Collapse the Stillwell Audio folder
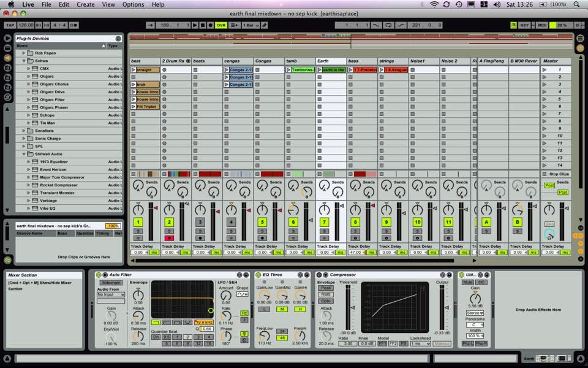Image resolution: width=588 pixels, height=368 pixels. point(24,154)
